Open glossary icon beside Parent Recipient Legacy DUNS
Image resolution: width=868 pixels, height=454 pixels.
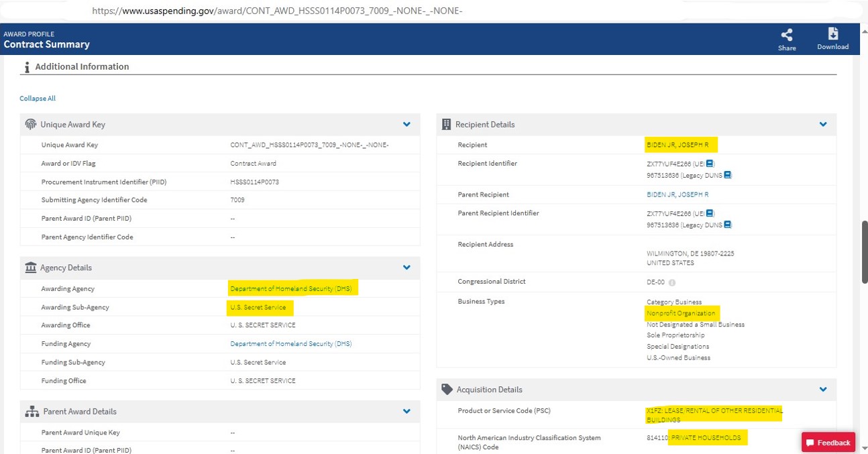pyautogui.click(x=727, y=225)
